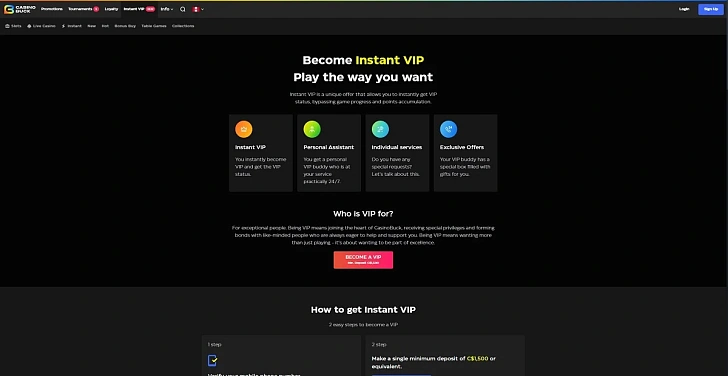The width and height of the screenshot is (728, 376).
Task: Click the Tournaments notification badge
Action: tap(96, 9)
